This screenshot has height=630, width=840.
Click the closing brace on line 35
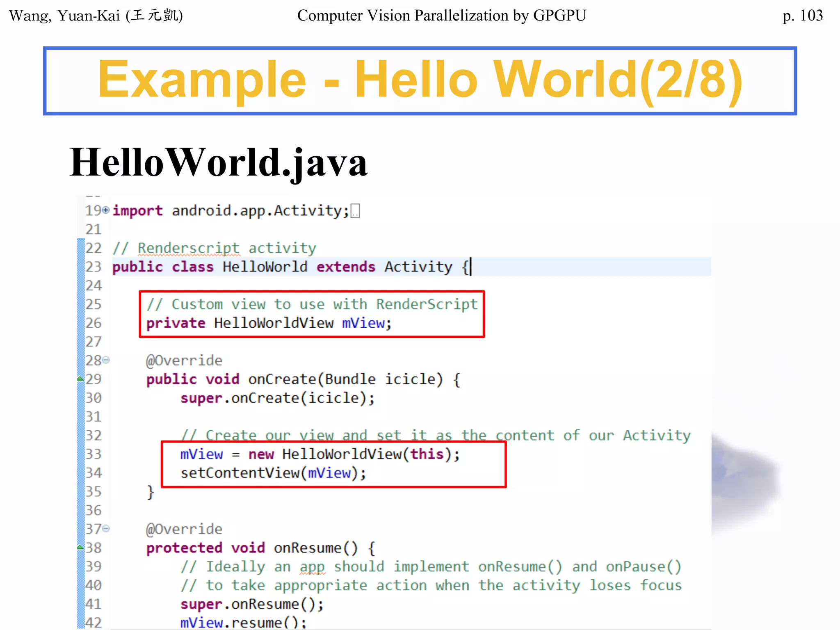151,492
